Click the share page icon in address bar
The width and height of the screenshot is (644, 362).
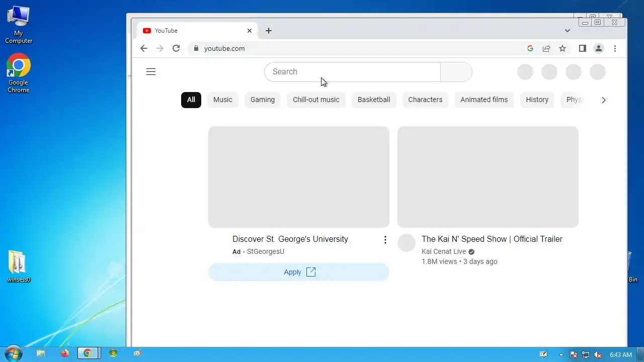546,48
